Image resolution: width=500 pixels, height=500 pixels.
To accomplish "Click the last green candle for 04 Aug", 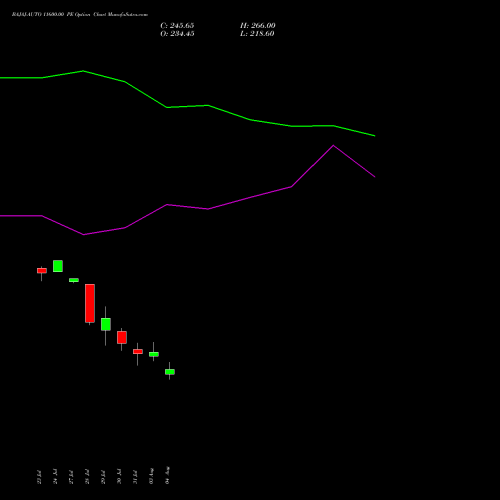I will [170, 372].
